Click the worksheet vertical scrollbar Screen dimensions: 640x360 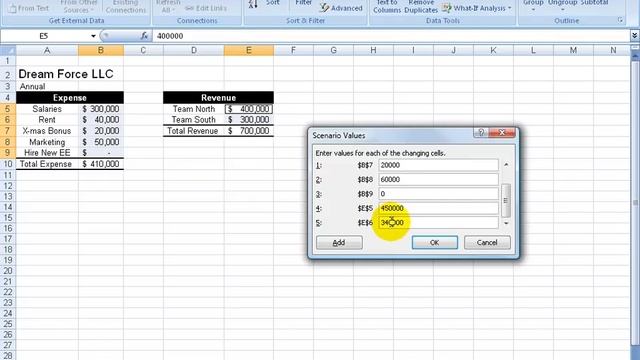pos(635,202)
